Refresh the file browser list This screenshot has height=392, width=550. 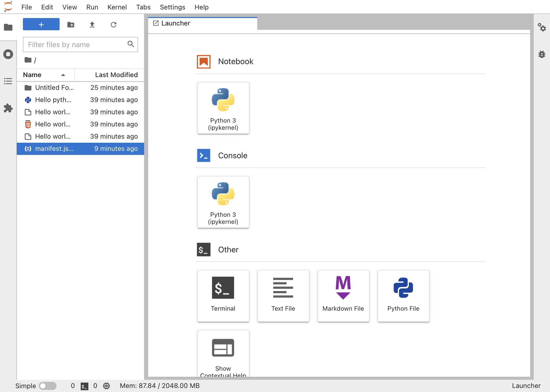[x=114, y=25]
